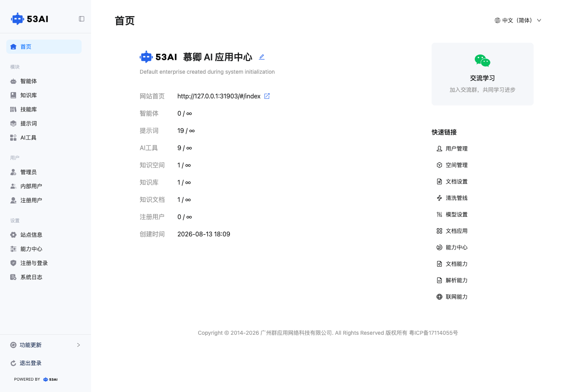565x392 pixels.
Task: Click the pipeline icon beside 清洗管线
Action: [x=439, y=198]
